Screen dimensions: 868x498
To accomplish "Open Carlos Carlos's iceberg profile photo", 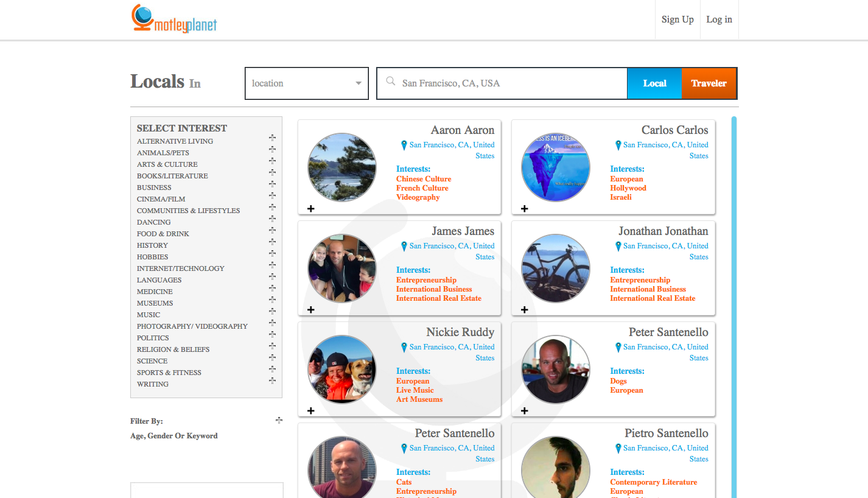I will (556, 167).
